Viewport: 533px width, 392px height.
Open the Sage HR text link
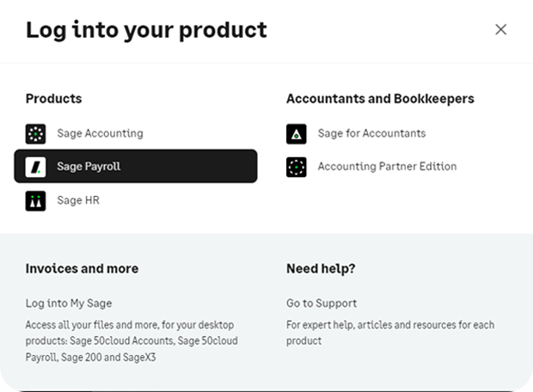[x=78, y=200]
